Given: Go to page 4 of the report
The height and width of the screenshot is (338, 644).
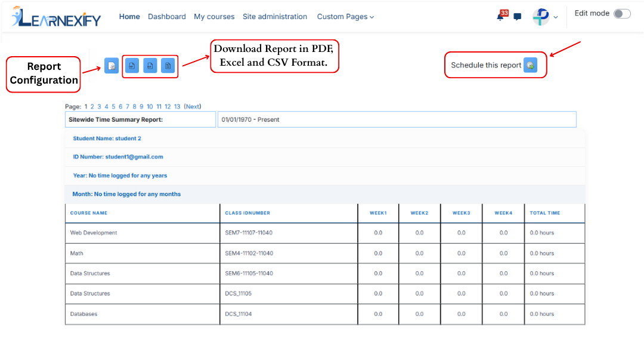Looking at the screenshot, I should (x=106, y=106).
